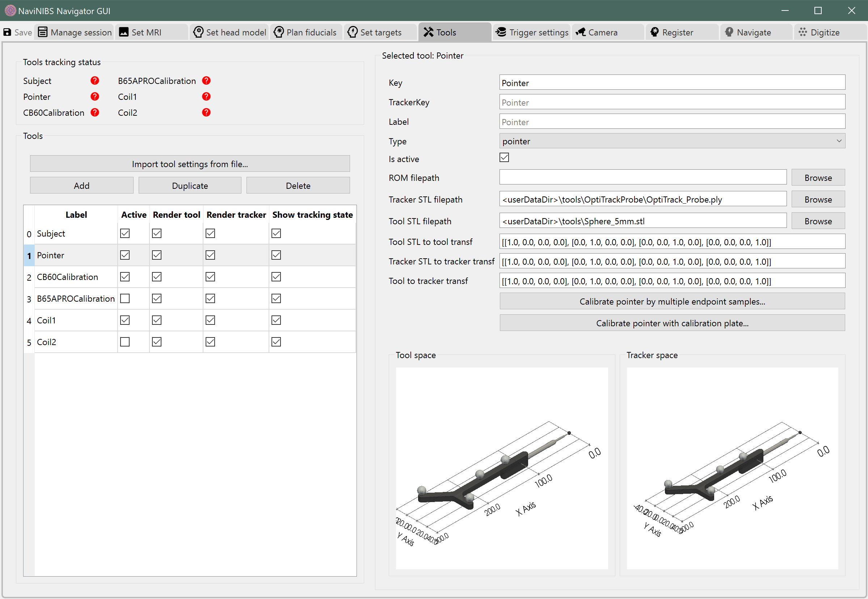
Task: Browse for Tool STL filepath
Action: coord(818,221)
